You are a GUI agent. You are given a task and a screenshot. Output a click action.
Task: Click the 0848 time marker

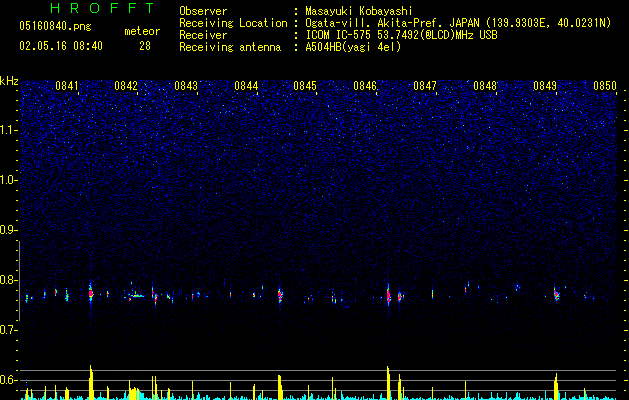485,86
